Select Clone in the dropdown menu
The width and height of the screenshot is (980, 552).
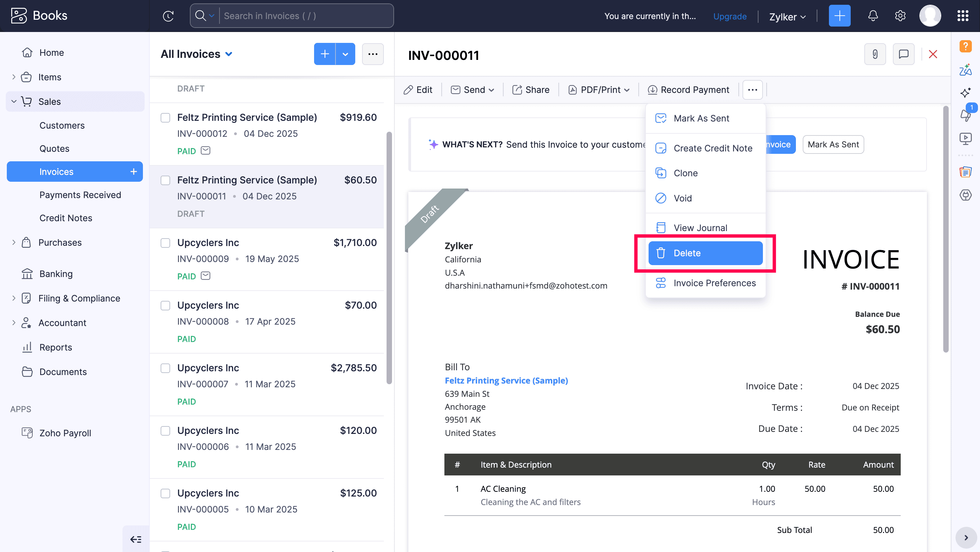pos(685,173)
